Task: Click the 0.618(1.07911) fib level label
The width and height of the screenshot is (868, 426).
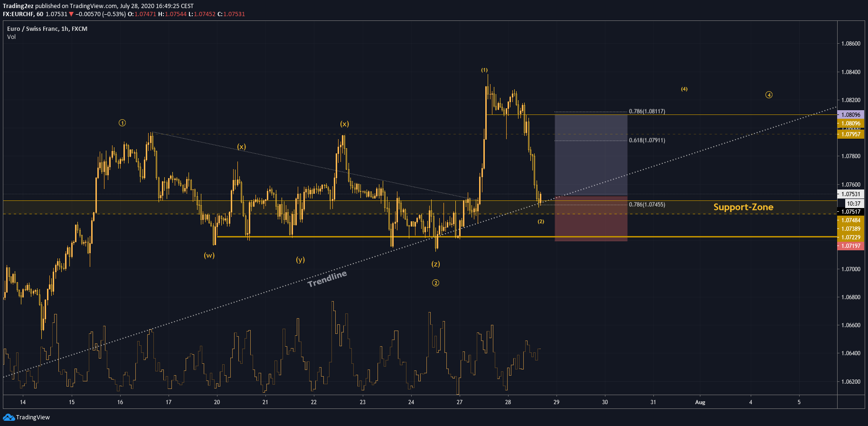Action: 647,141
